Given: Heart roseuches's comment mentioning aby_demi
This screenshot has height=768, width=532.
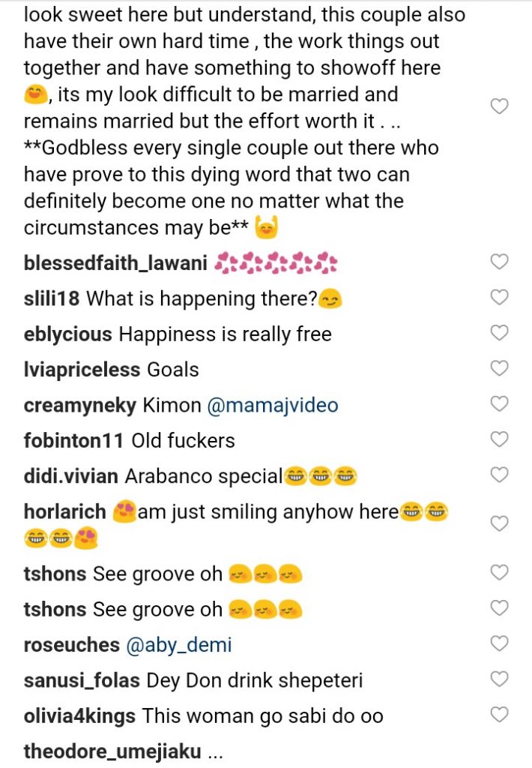Looking at the screenshot, I should click(x=499, y=643).
